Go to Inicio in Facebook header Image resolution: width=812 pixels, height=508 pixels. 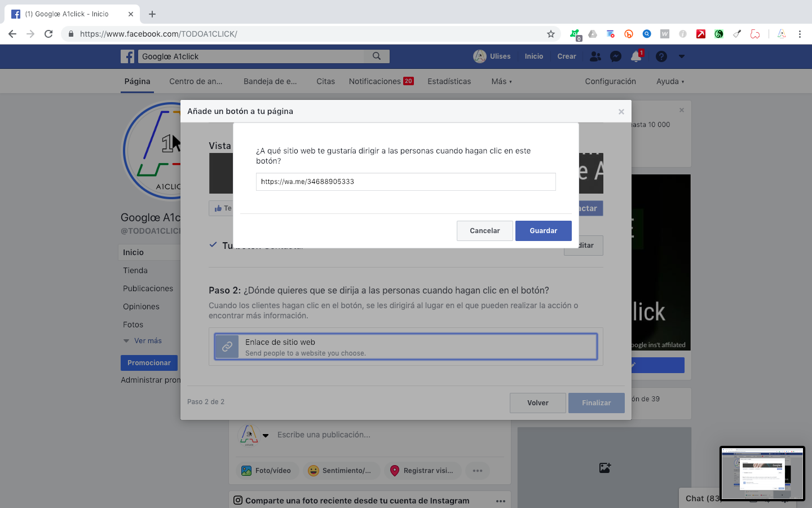[533, 56]
